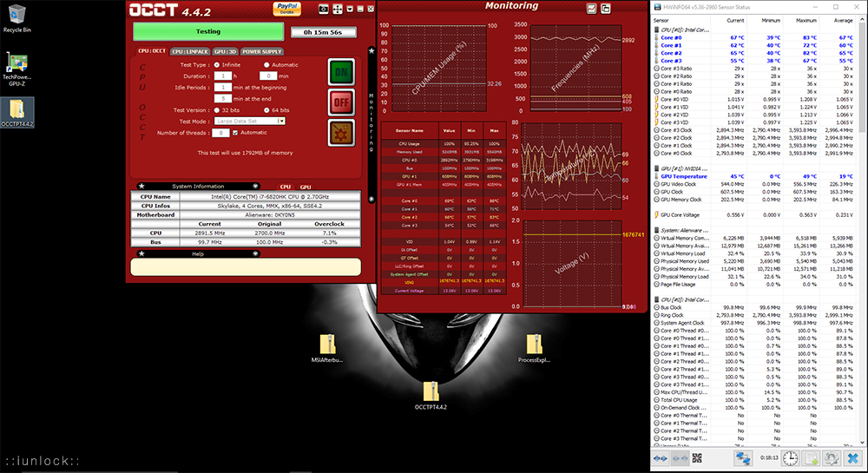Click the OCCT move-window arrows icon
This screenshot has width=868, height=473.
pos(338,9)
